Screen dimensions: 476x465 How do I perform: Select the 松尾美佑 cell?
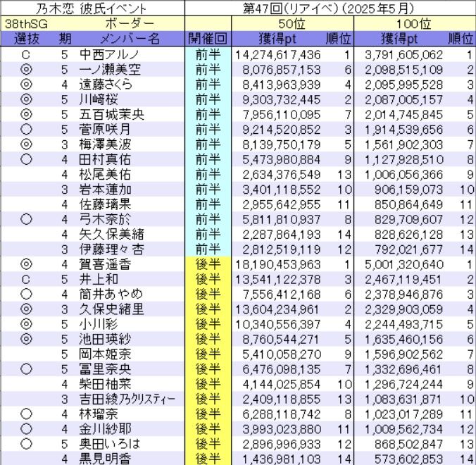click(x=105, y=174)
